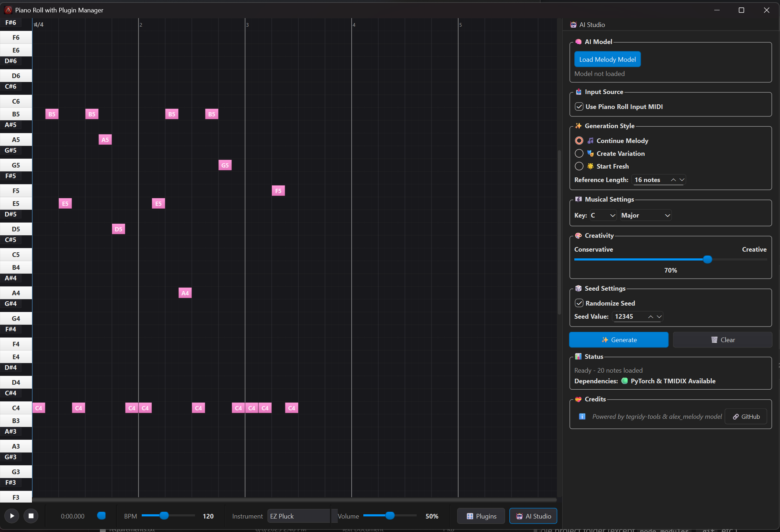Click the 4/4 time signature label
This screenshot has height=532, width=780.
(38, 24)
